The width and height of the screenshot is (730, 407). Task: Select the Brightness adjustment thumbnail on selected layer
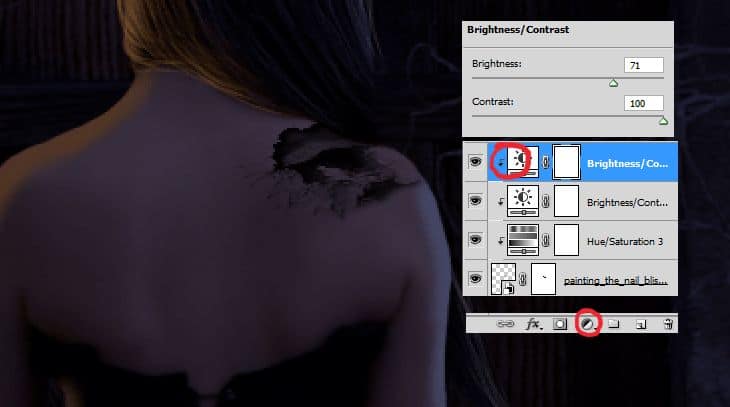[523, 162]
